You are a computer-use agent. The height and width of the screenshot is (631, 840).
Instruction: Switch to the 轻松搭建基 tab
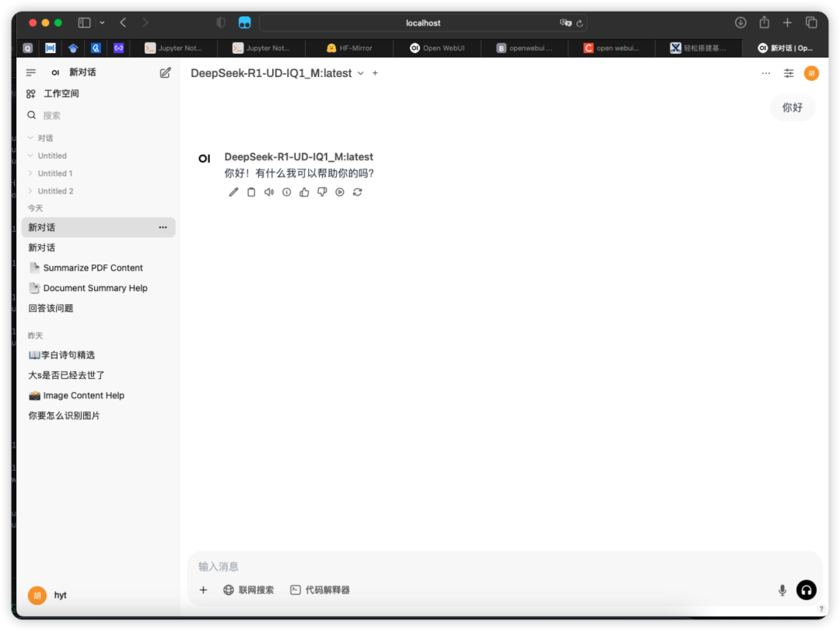699,48
